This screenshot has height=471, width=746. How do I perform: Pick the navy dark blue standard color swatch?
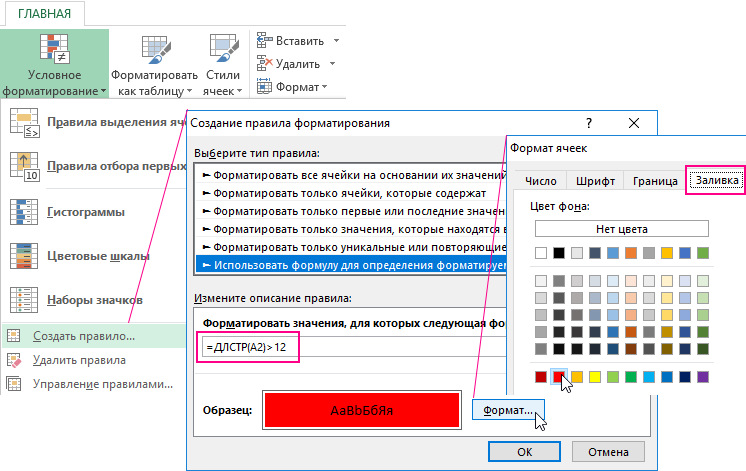coord(685,377)
